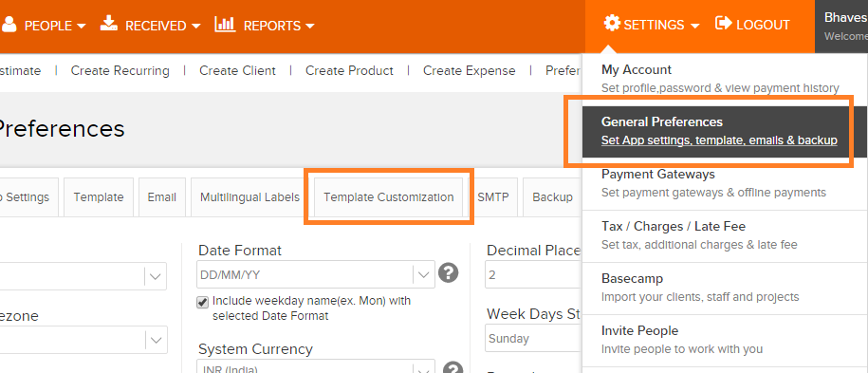868x373 pixels.
Task: Click the download tray icon beside RECEIVED
Action: point(108,24)
